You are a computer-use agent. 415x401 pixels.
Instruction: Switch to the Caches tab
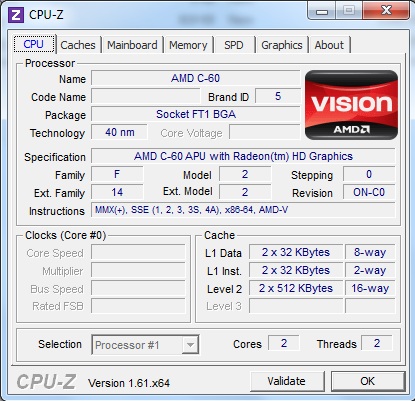tap(78, 45)
